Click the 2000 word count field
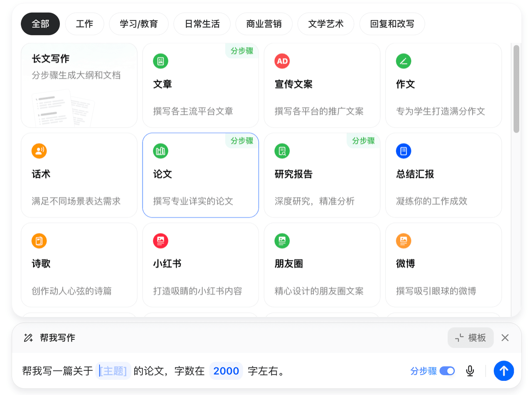Viewport: 532px width, 395px height. point(226,371)
